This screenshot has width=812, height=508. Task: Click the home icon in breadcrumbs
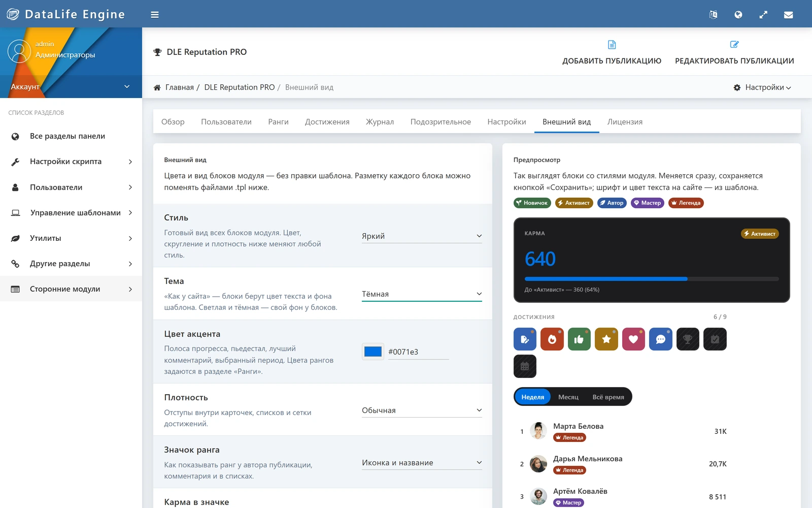coord(157,87)
